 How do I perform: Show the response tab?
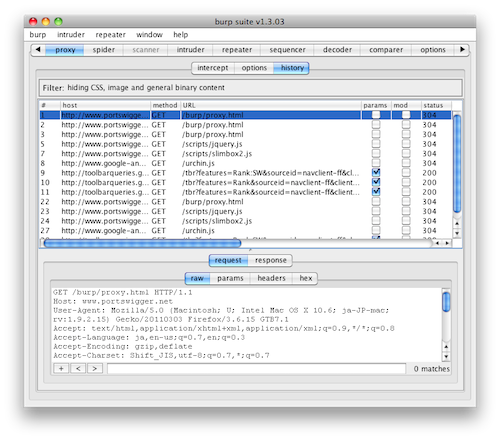click(x=270, y=260)
